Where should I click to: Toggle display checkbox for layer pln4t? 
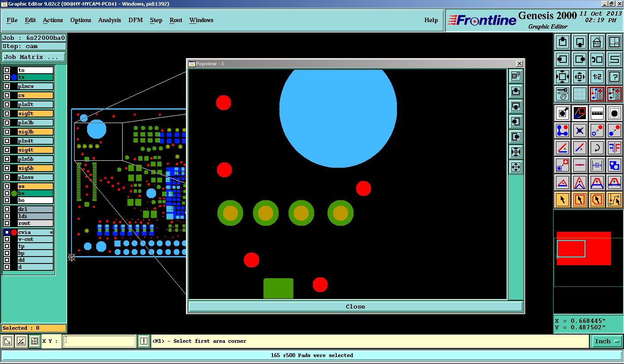coord(7,141)
